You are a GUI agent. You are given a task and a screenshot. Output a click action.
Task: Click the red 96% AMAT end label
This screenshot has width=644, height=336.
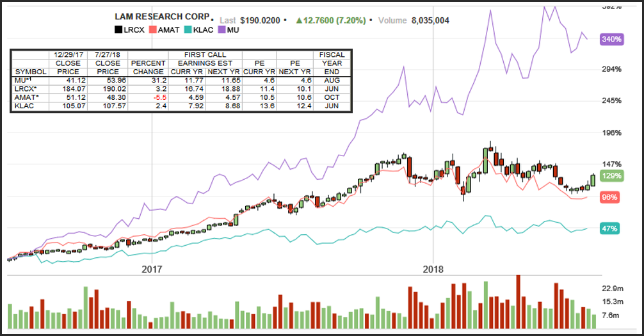[609, 197]
